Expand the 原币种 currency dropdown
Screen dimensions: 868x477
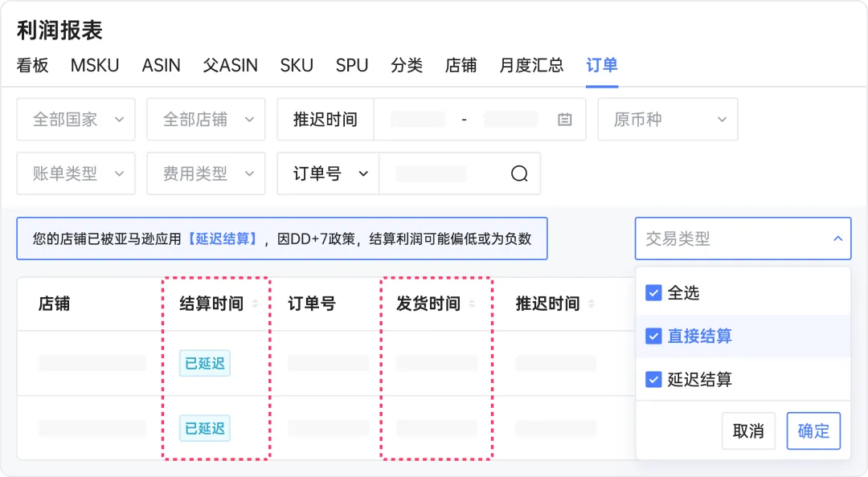tap(668, 120)
